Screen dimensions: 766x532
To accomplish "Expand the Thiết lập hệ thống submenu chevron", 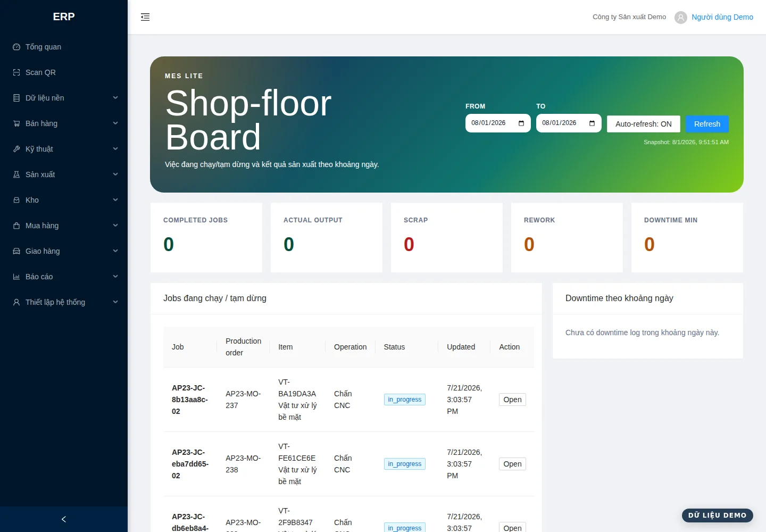I will [x=115, y=302].
